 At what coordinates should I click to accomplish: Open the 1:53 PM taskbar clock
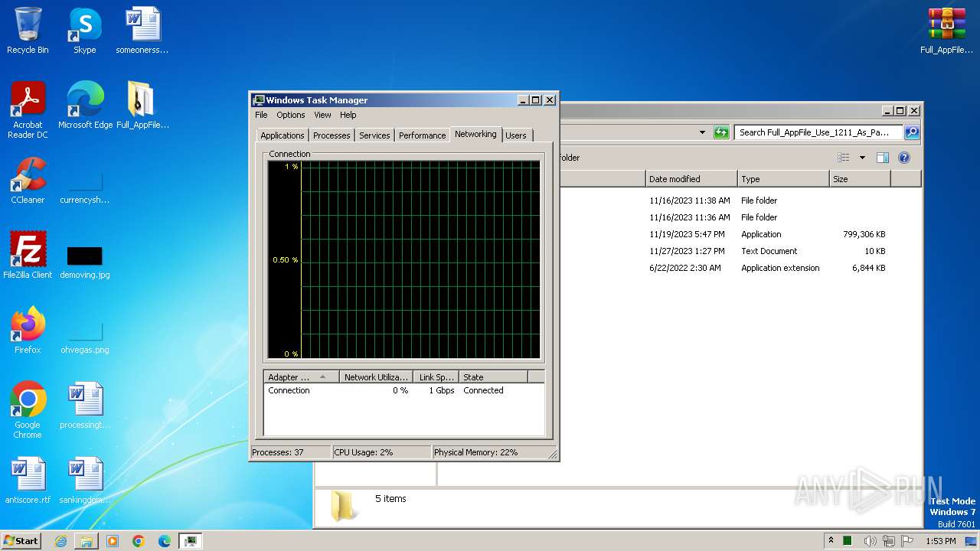[x=940, y=541]
